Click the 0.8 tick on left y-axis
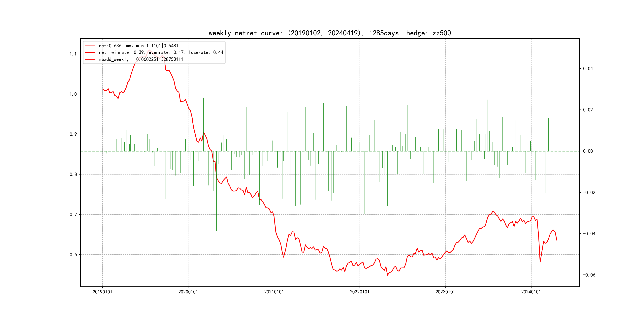 [73, 175]
